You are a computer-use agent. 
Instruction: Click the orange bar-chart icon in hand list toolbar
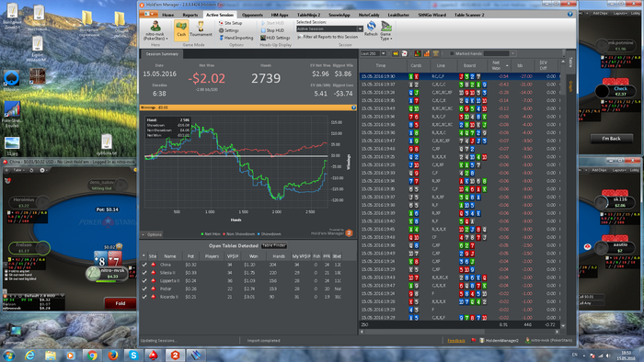pos(427,53)
